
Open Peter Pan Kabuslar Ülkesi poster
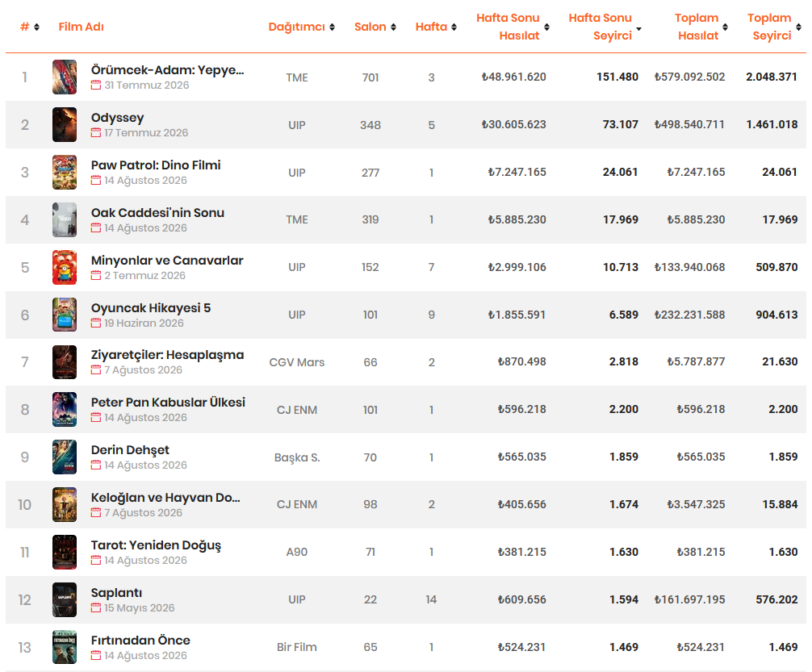point(65,410)
